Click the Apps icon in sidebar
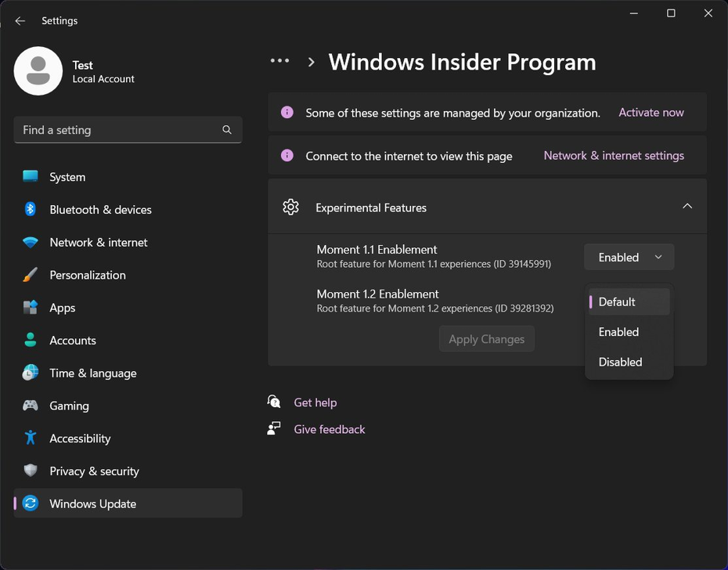 [x=30, y=308]
